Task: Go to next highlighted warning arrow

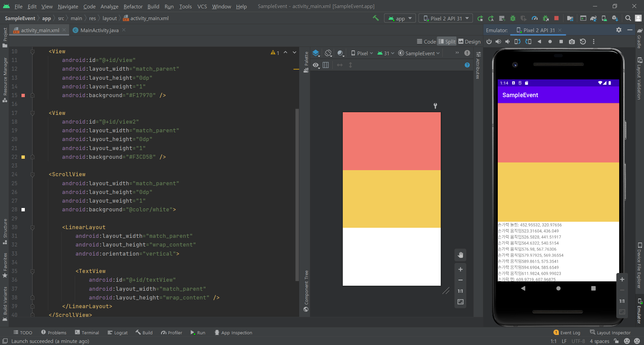Action: coord(294,52)
